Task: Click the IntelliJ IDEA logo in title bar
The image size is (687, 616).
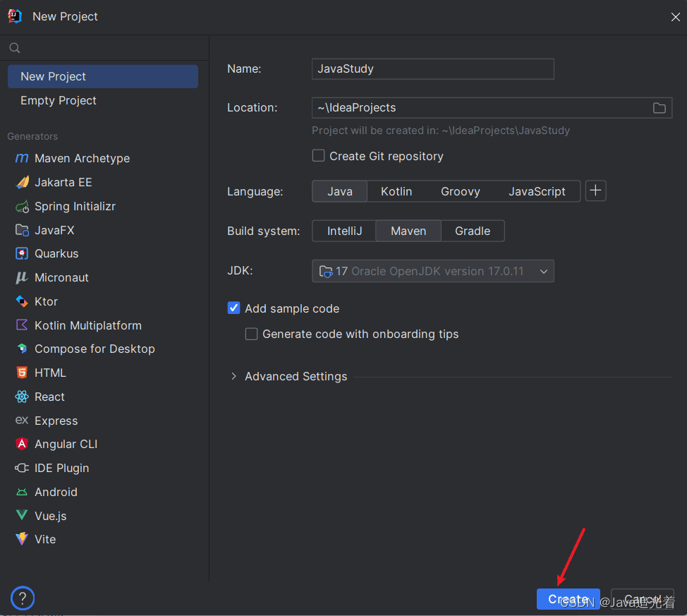Action: [14, 16]
